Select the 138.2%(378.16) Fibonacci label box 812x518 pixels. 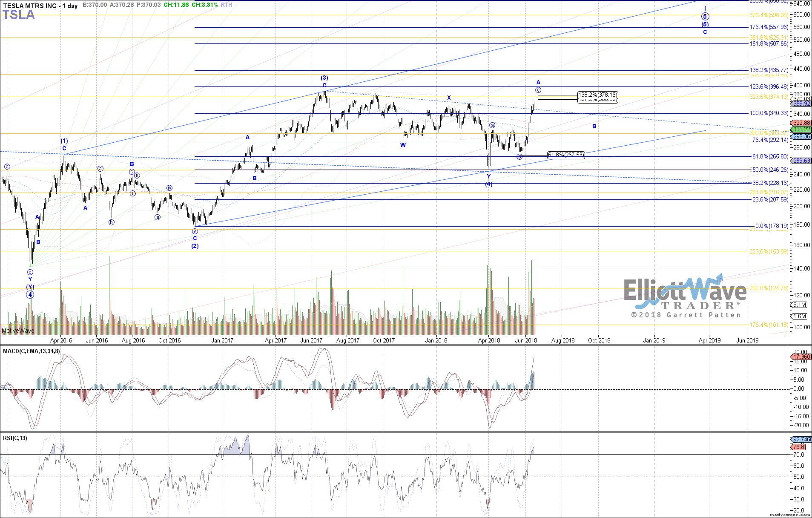pos(597,95)
